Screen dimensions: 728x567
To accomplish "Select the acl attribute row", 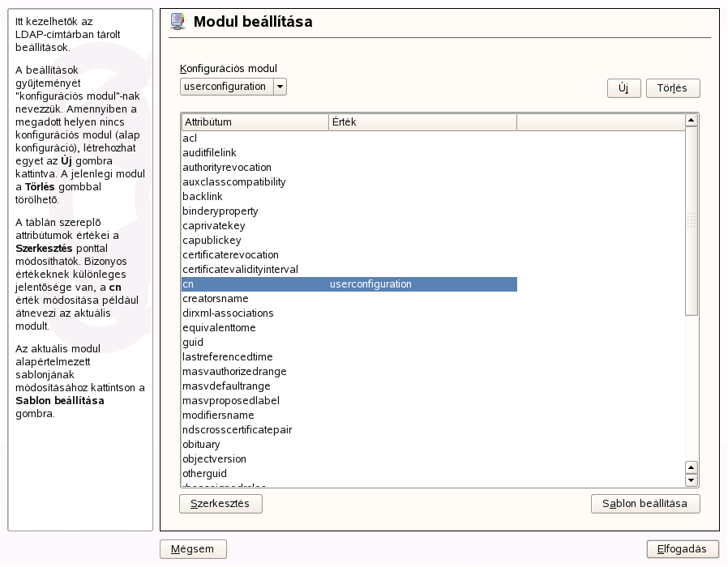I will (x=243, y=137).
